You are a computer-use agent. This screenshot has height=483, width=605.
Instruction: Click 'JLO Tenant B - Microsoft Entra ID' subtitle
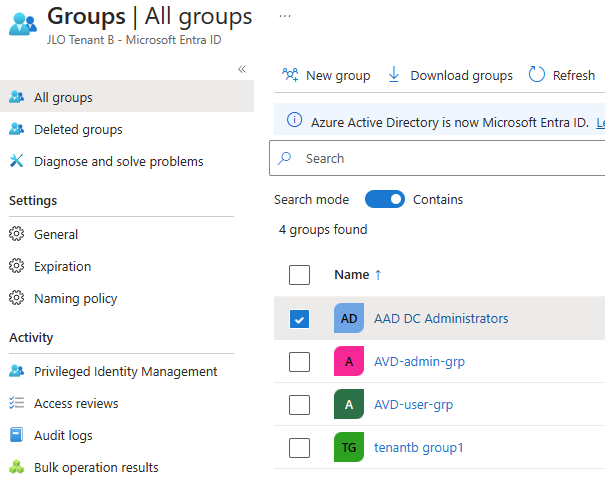click(x=134, y=40)
